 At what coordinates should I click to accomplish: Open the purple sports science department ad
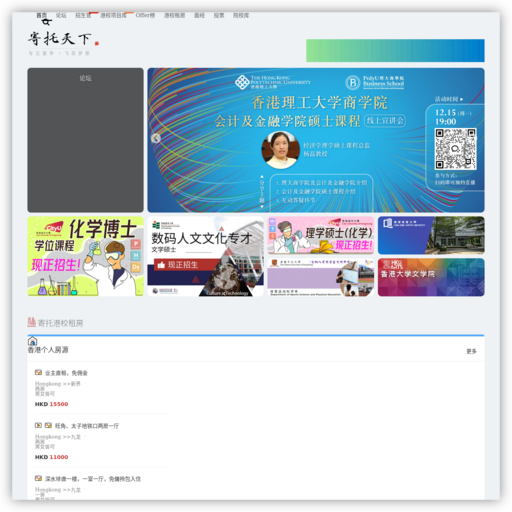click(321, 277)
